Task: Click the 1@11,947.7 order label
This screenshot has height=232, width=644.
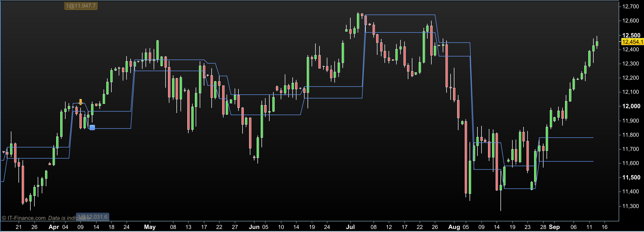Action: tap(81, 6)
